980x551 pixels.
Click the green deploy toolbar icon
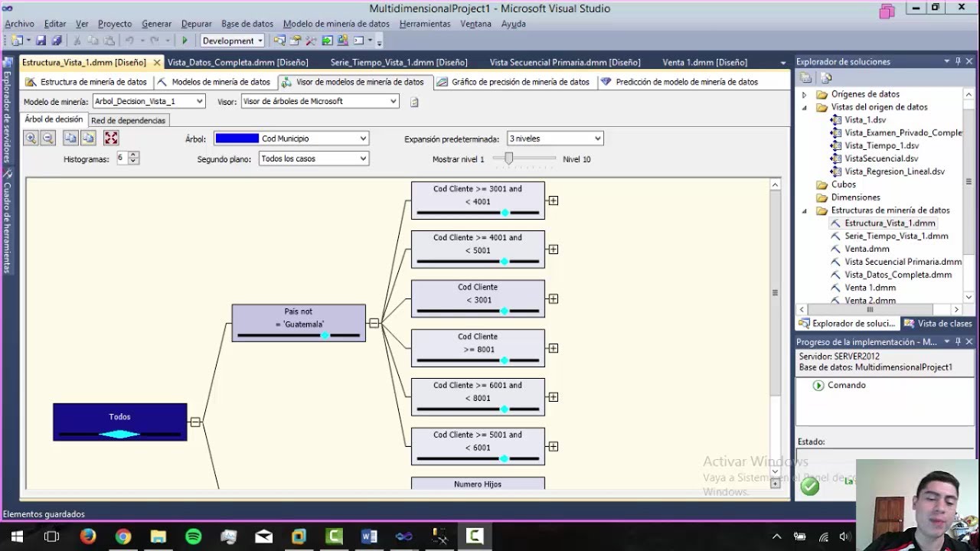click(327, 41)
